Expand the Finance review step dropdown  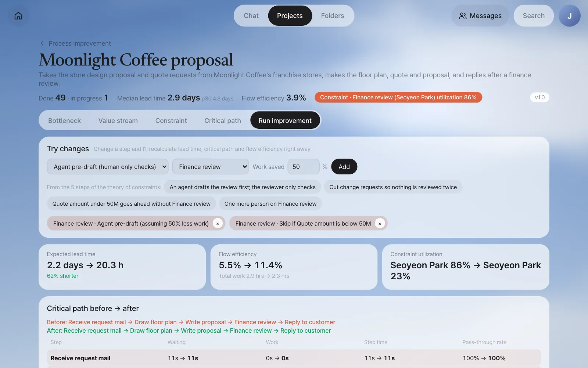211,167
